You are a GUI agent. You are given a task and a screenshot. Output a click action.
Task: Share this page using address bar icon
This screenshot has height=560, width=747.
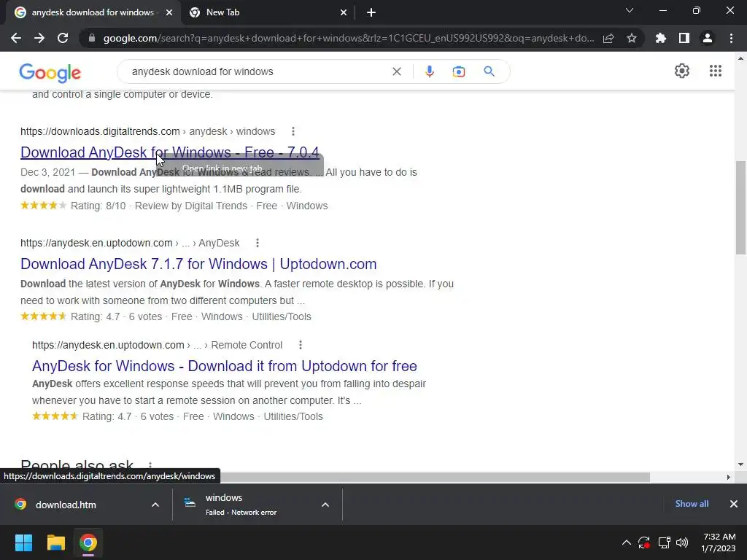[x=608, y=38]
